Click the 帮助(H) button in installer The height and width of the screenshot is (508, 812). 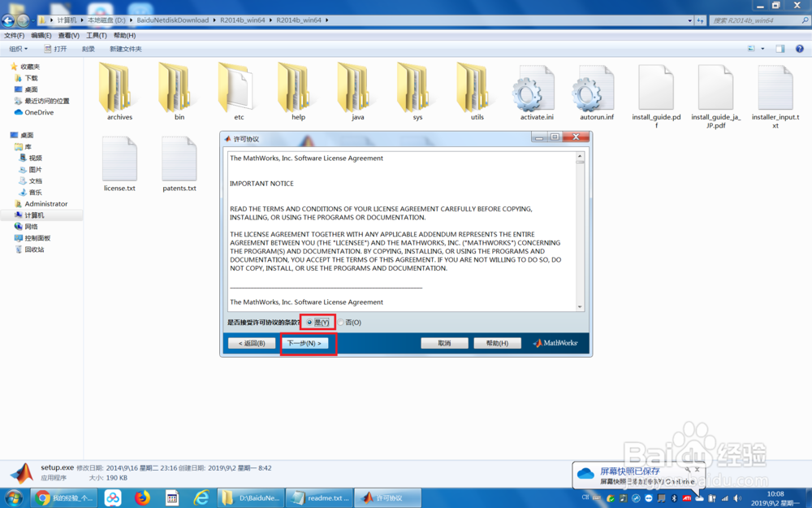497,343
